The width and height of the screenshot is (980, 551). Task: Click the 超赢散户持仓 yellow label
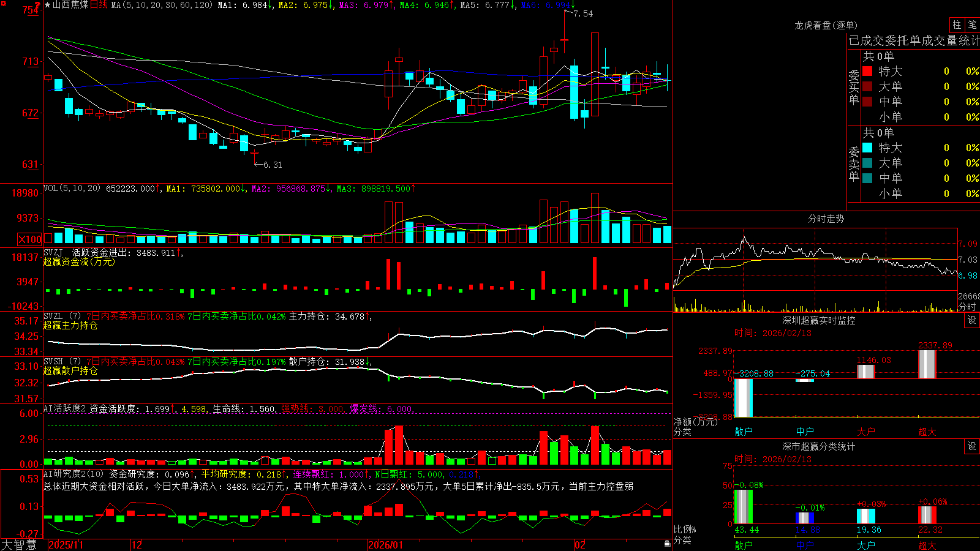(70, 370)
